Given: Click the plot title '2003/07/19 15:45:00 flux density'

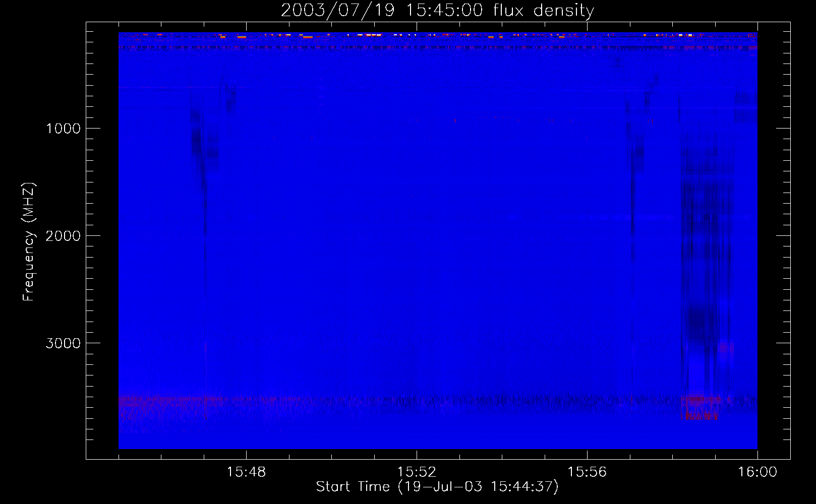Looking at the screenshot, I should (x=437, y=10).
